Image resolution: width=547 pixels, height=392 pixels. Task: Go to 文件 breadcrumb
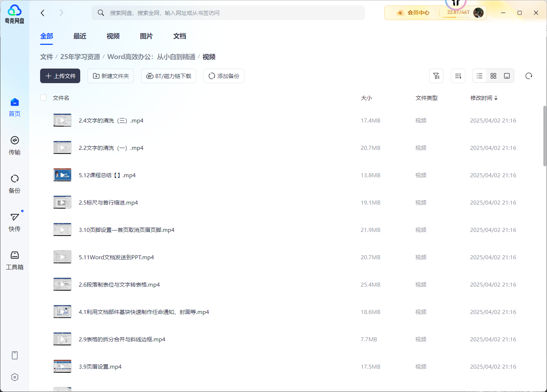click(x=47, y=57)
